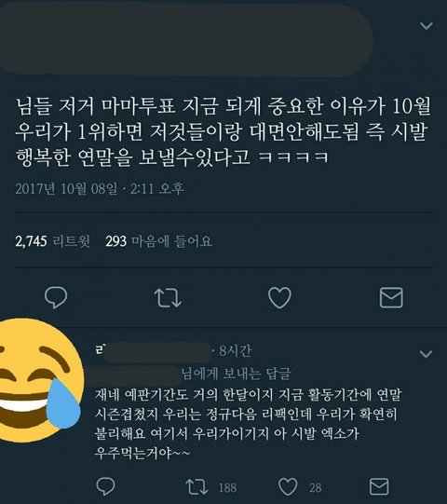Send main tweet via direct message envelope

(391, 297)
